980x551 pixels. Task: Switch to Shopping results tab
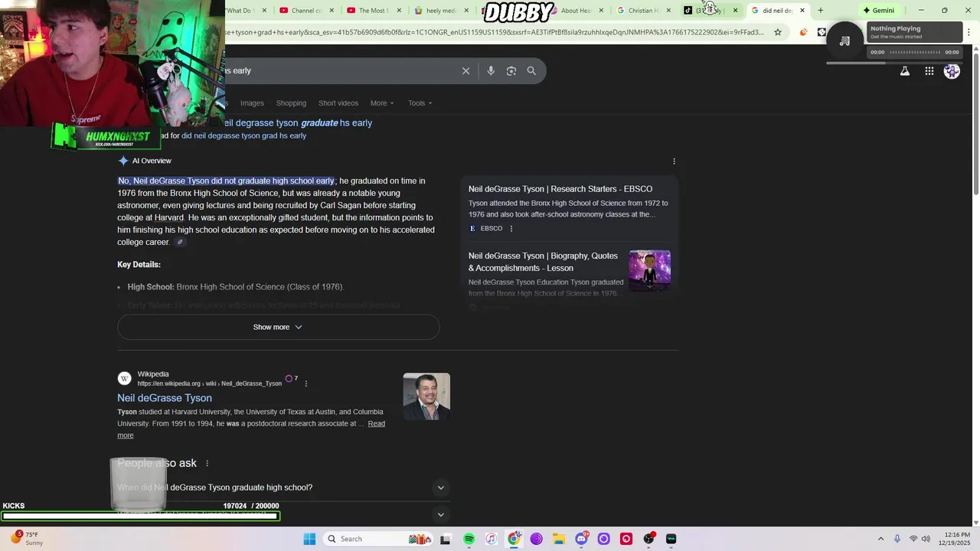[291, 103]
